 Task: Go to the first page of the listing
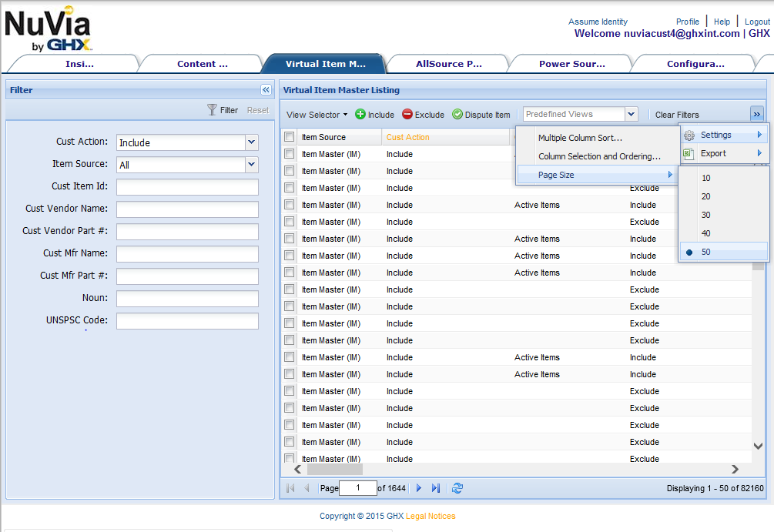pos(290,488)
